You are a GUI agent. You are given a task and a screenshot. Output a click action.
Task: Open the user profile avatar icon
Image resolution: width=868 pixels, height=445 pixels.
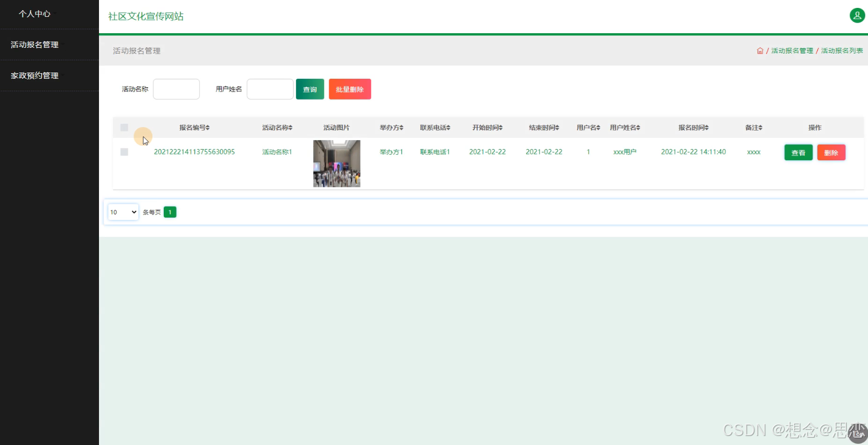point(857,16)
